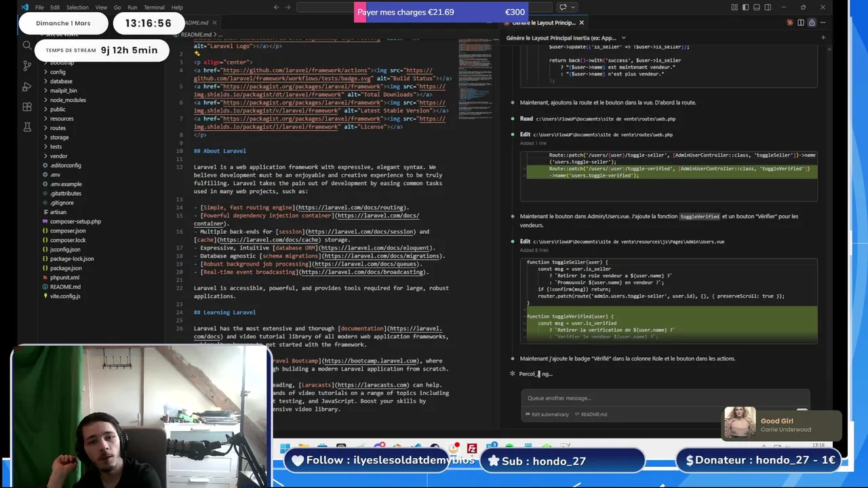Image resolution: width=868 pixels, height=488 pixels.
Task: Expand the vendor folder
Action: click(58, 156)
